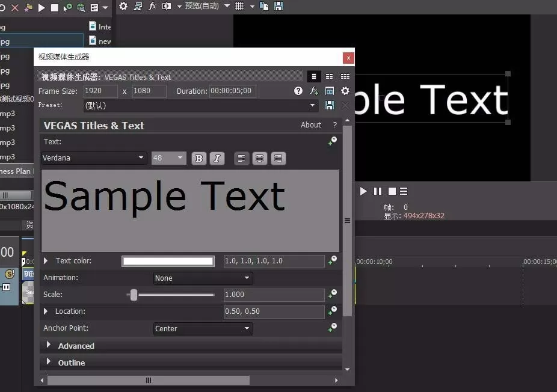Click the animate icon on Text row
Screen dimensions: 557x392
[333, 141]
